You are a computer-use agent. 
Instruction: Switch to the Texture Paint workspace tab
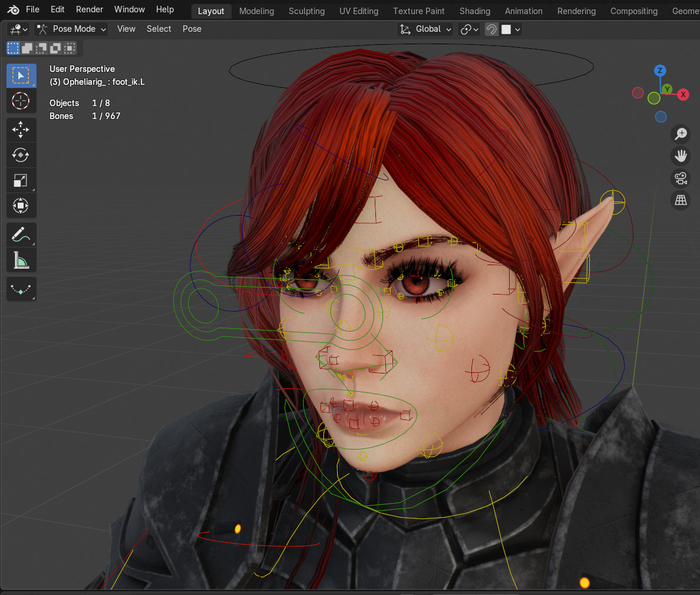[x=419, y=11]
